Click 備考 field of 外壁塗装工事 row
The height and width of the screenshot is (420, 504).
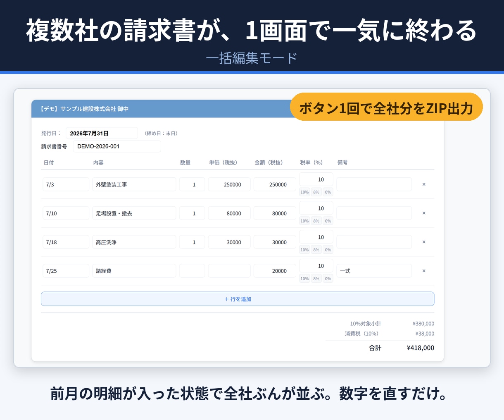tap(374, 184)
